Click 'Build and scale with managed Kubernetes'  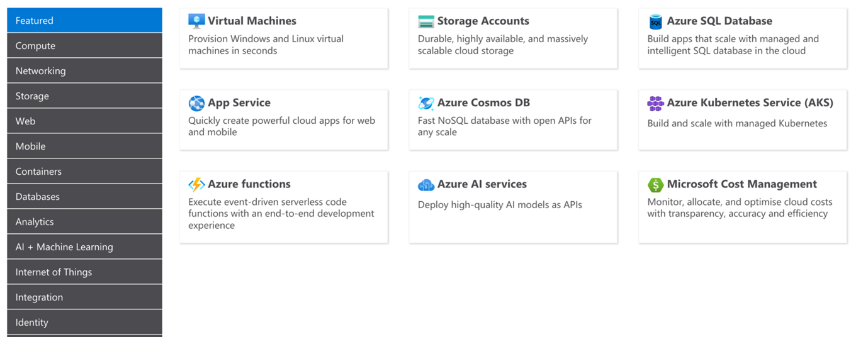click(737, 123)
